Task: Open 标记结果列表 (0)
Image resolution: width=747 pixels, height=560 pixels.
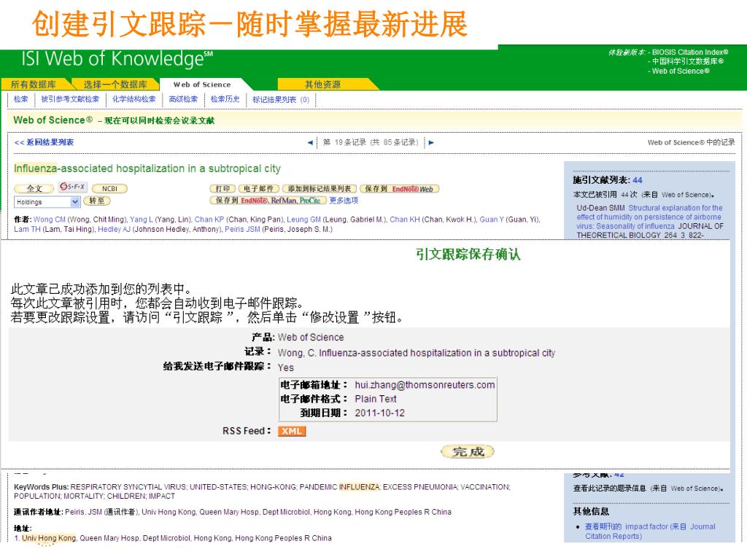Action: click(x=281, y=99)
